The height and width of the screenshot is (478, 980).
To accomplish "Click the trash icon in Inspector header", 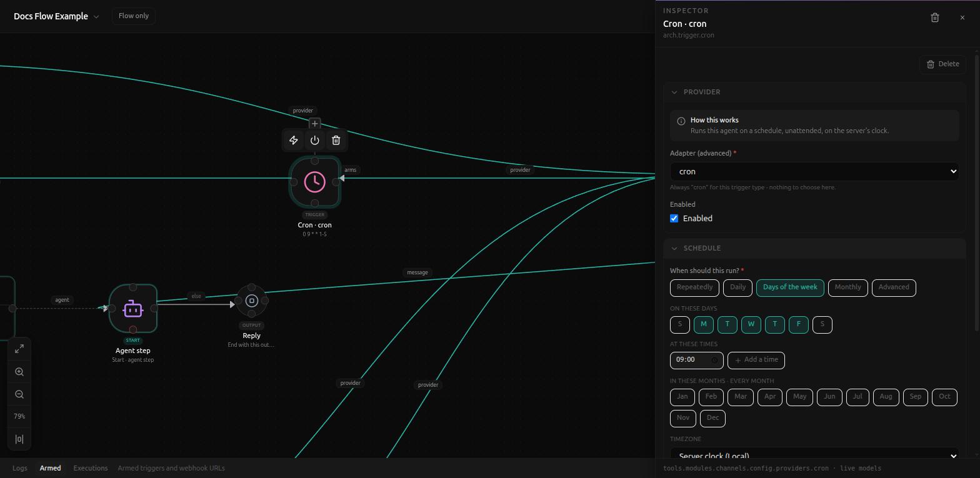I will point(935,17).
